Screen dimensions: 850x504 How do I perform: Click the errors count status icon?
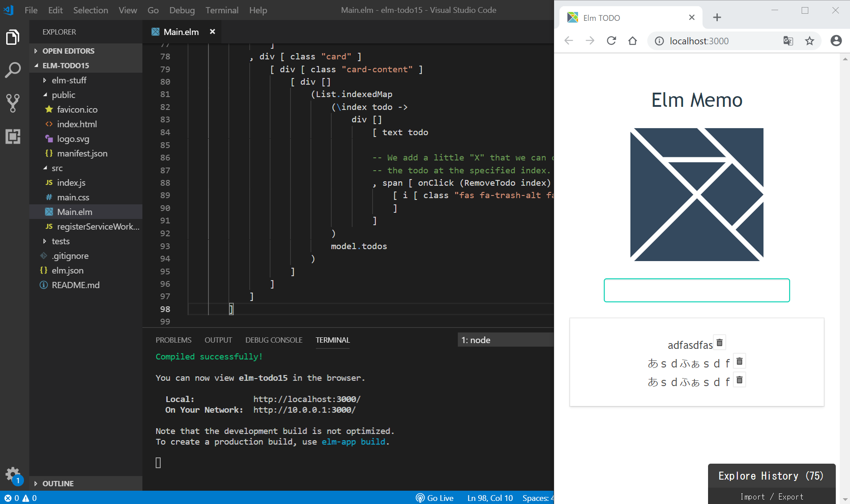[x=12, y=498]
